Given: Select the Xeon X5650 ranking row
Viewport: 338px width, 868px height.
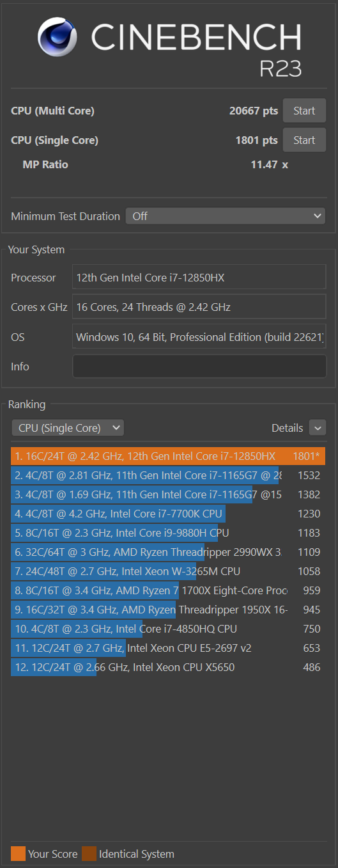Looking at the screenshot, I should tap(168, 667).
